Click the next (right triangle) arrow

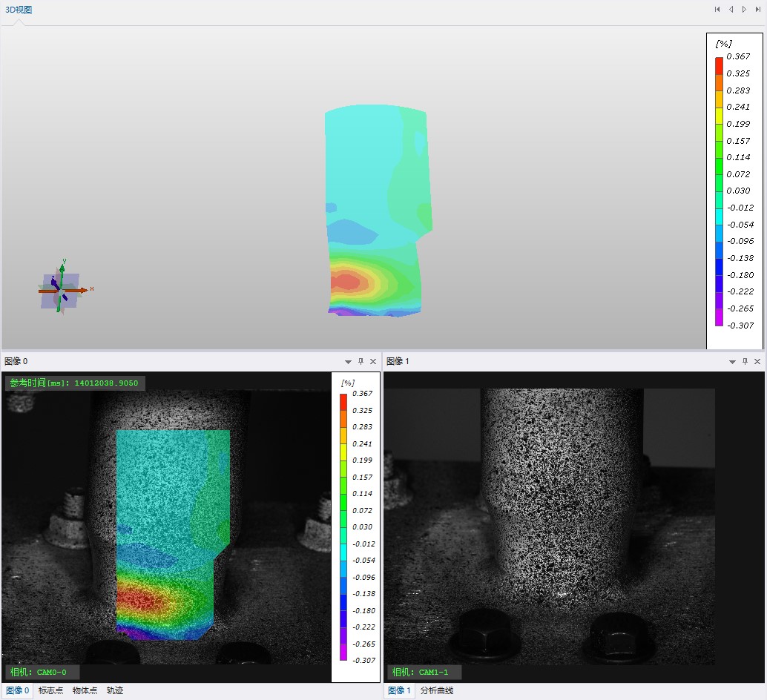pyautogui.click(x=744, y=10)
